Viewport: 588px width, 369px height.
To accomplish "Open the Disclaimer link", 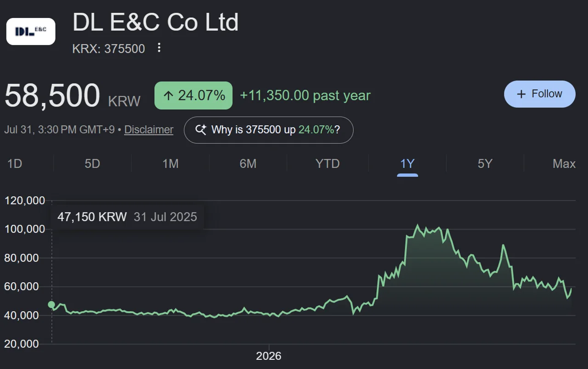I will (149, 130).
